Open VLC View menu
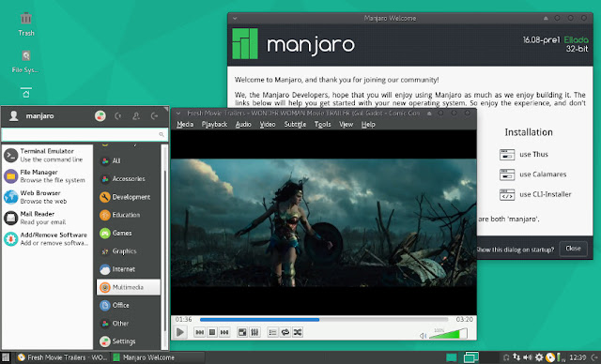Image resolution: width=601 pixels, height=364 pixels. [346, 125]
